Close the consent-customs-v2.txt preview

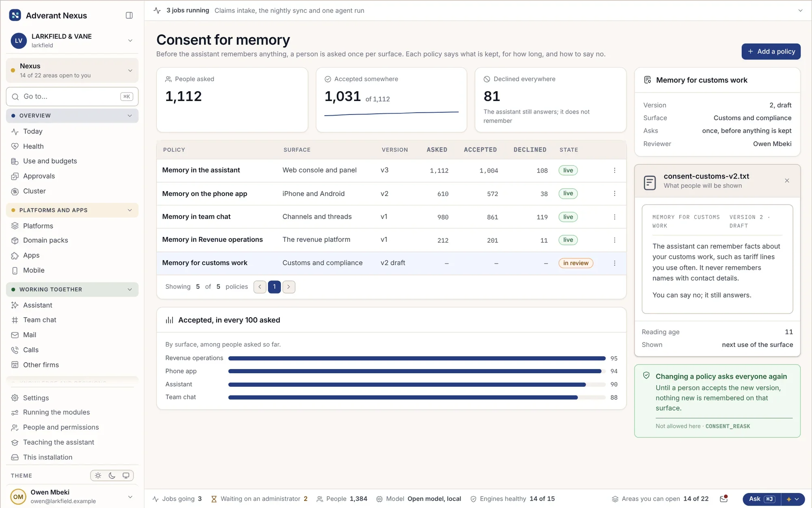point(787,181)
